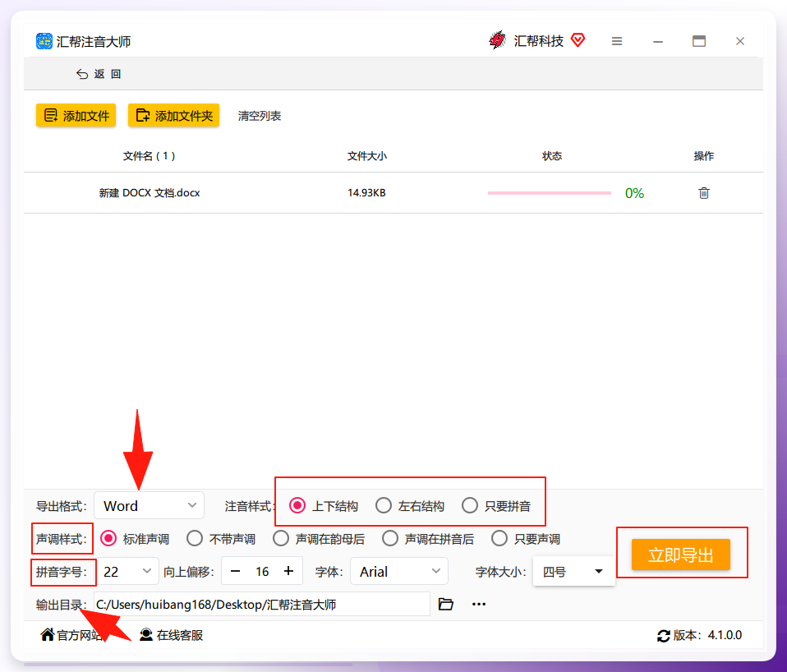Open 官方网站 home link
787x672 pixels.
[71, 635]
